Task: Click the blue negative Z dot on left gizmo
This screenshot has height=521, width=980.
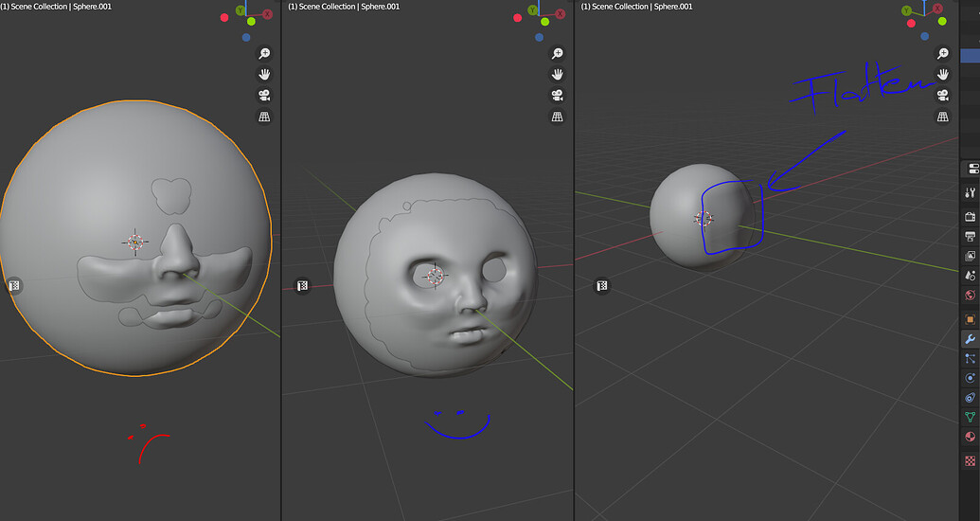Action: [246, 38]
